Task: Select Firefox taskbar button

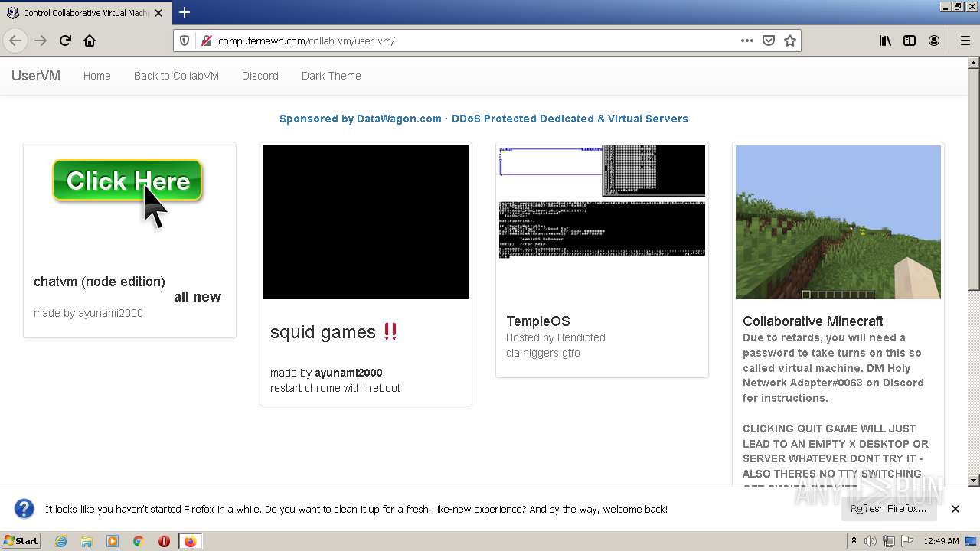Action: pyautogui.click(x=190, y=541)
